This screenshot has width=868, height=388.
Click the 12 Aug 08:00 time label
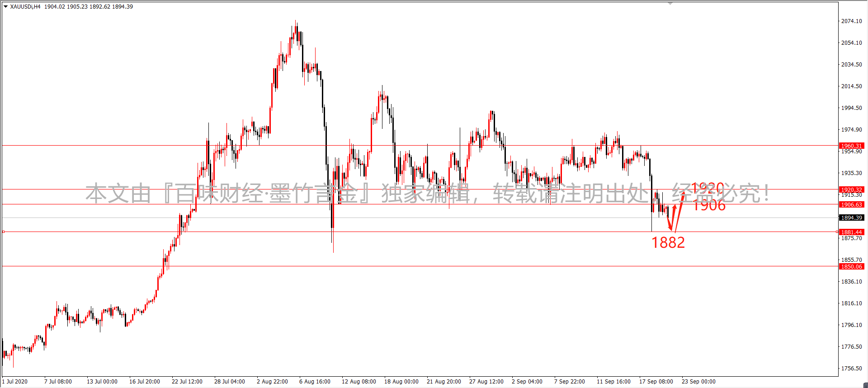tap(359, 382)
